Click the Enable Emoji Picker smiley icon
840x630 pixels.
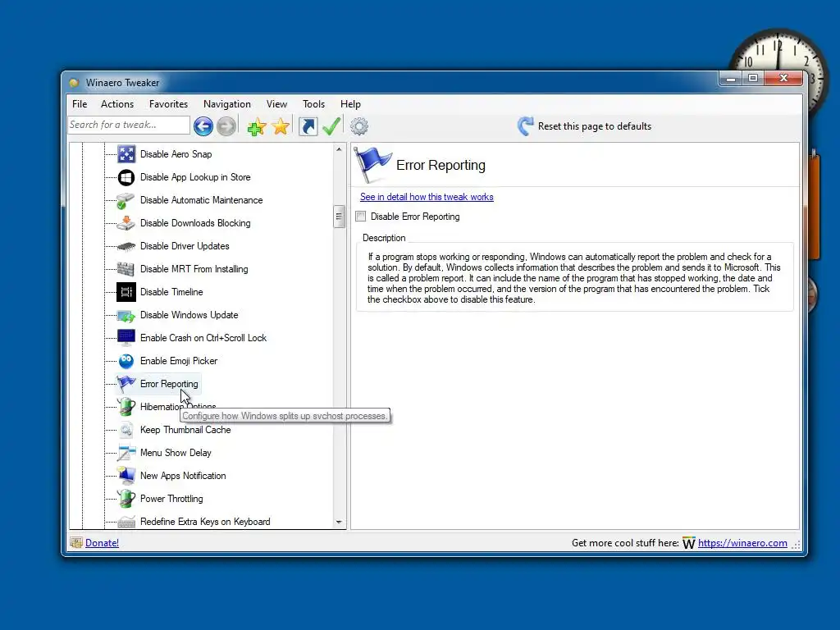pyautogui.click(x=126, y=361)
